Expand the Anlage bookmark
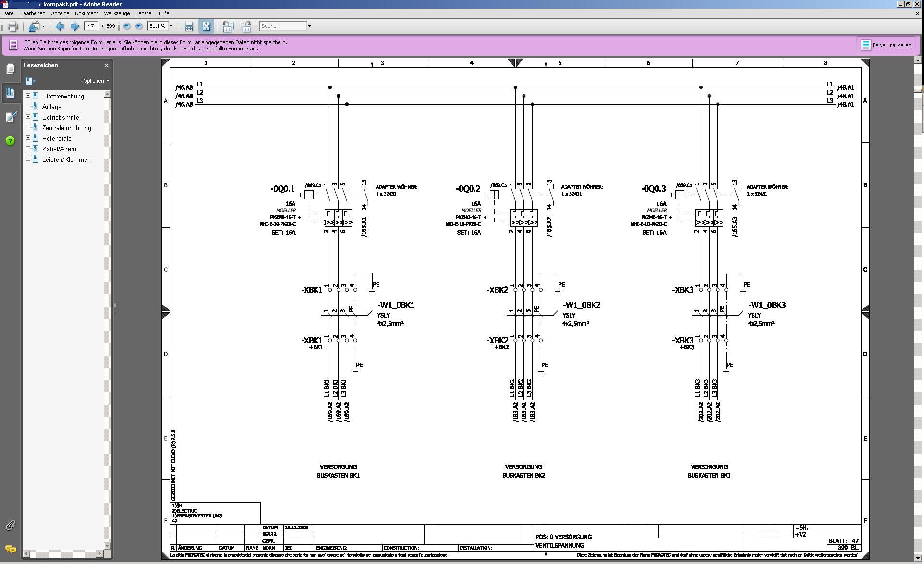Viewport: 924px width, 564px height. (28, 106)
